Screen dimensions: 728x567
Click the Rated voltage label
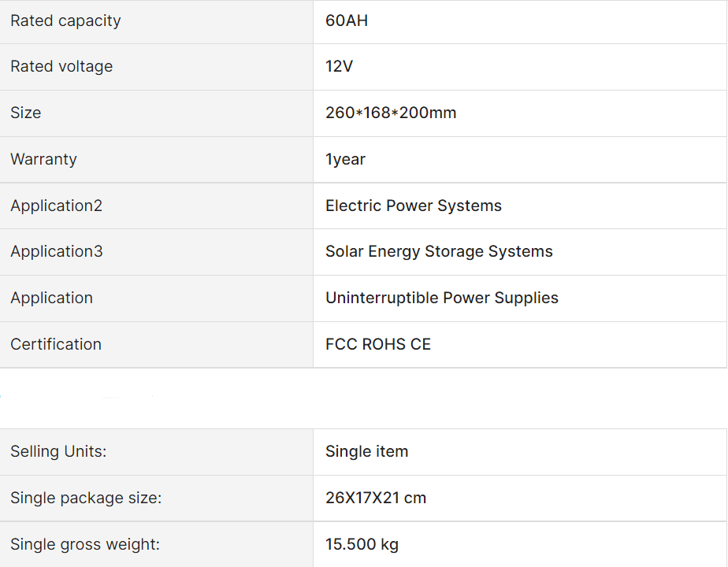(x=61, y=67)
